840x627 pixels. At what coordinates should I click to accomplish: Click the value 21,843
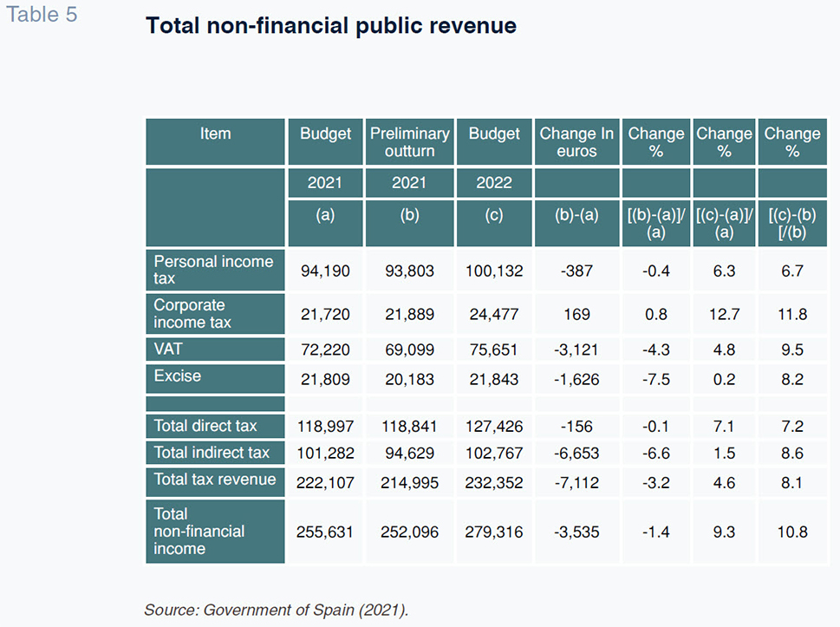pos(494,380)
